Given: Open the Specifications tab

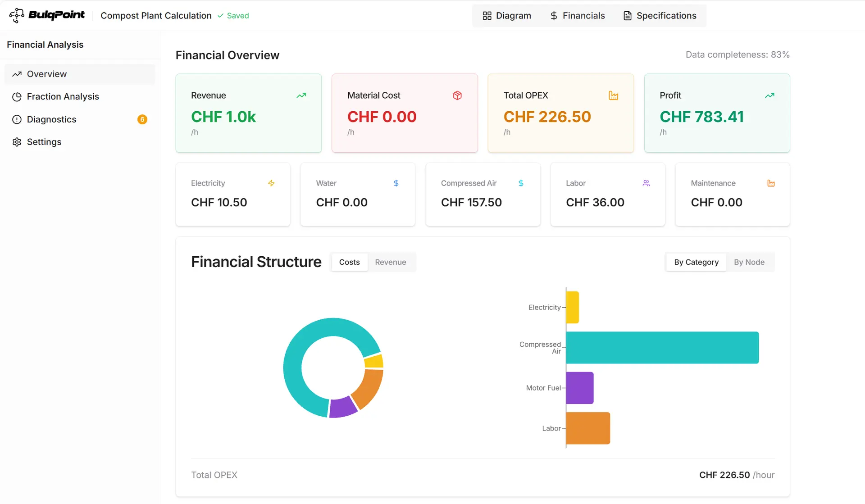Looking at the screenshot, I should coord(660,16).
